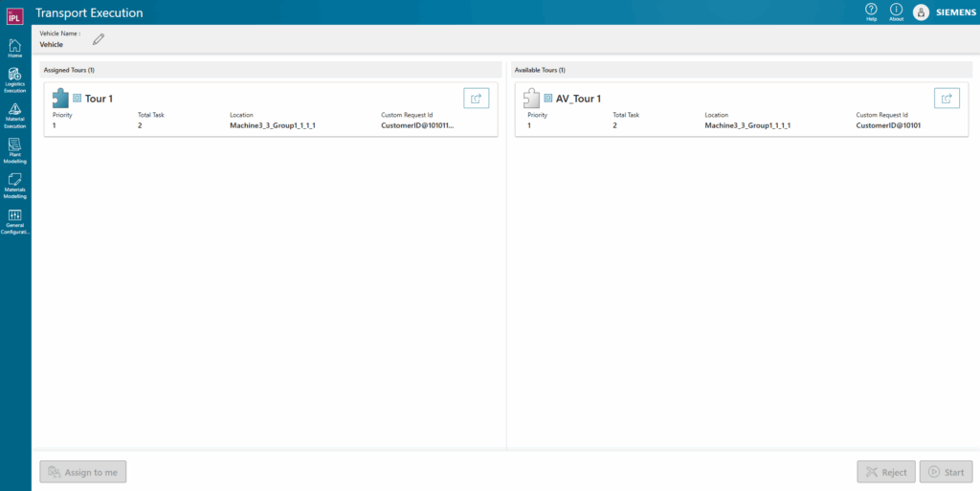980x491 pixels.
Task: Click the puzzle icon on AV_Tour 1
Action: click(531, 98)
